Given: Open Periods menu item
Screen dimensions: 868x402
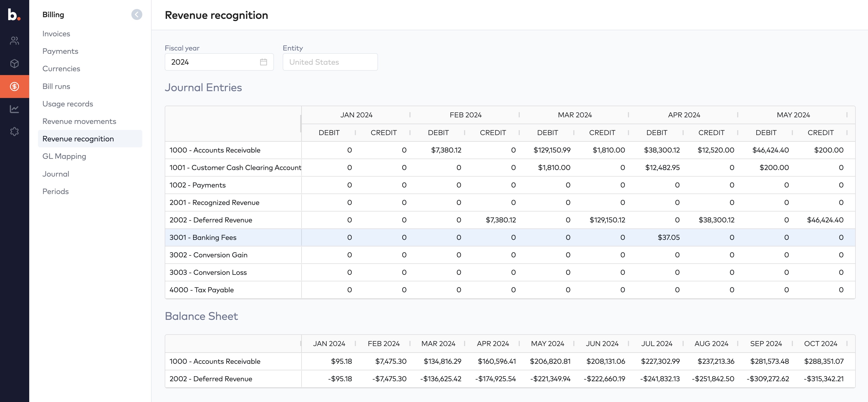Looking at the screenshot, I should (56, 191).
